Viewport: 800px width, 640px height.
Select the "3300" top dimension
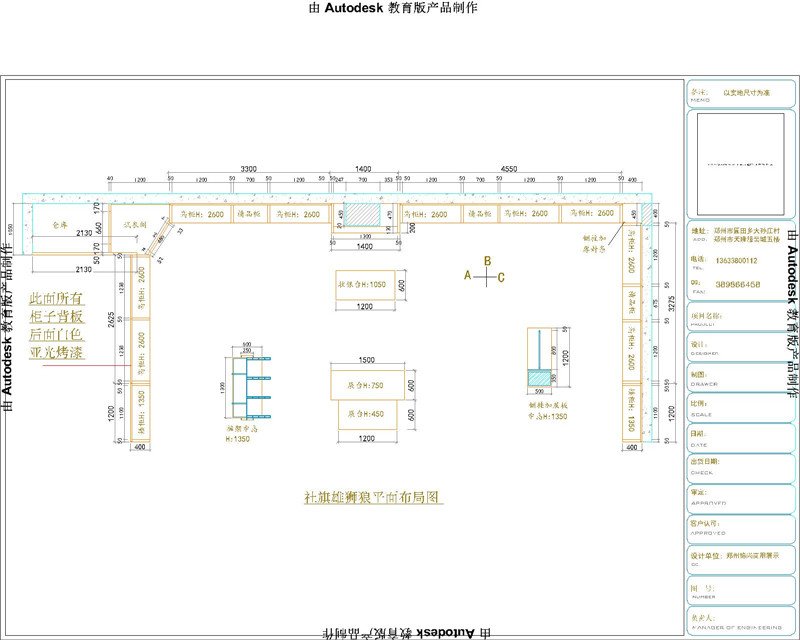(248, 169)
